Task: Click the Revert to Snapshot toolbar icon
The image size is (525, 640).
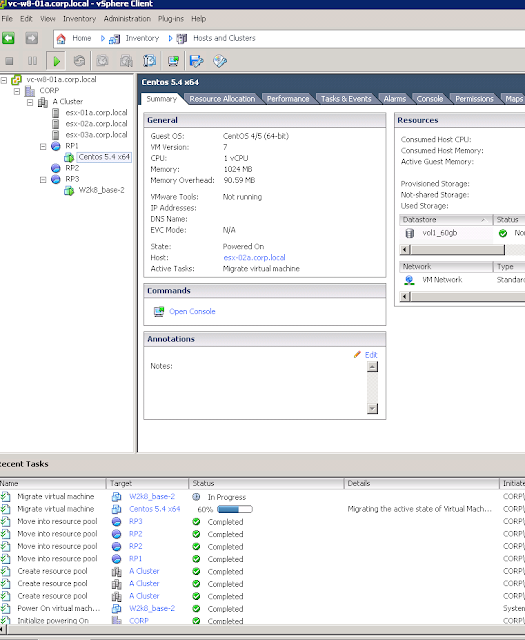Action: point(126,61)
